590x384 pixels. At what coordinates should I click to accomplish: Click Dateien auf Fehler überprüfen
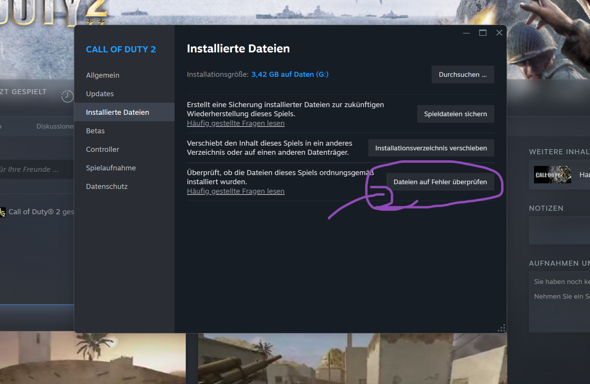pyautogui.click(x=440, y=182)
